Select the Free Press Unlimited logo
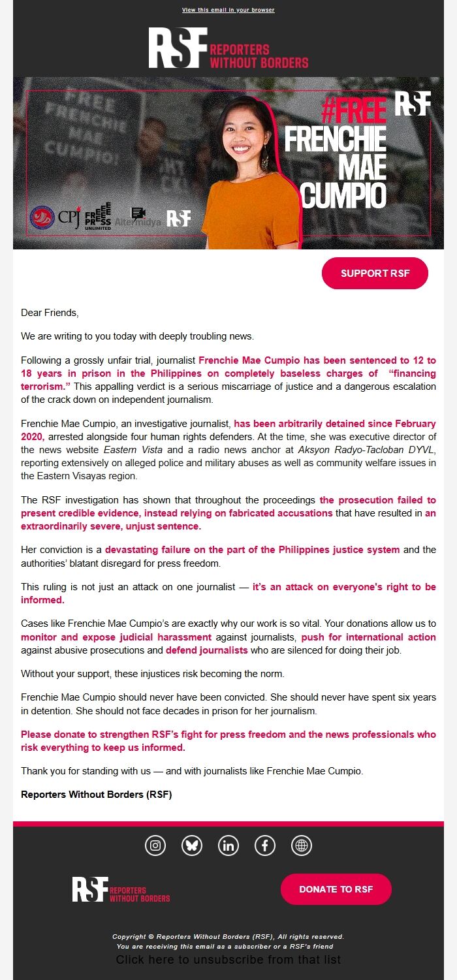Viewport: 457px width, 980px height. click(98, 215)
